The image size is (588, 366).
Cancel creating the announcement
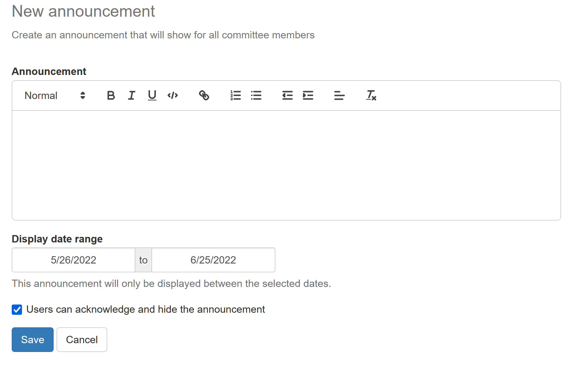[82, 340]
